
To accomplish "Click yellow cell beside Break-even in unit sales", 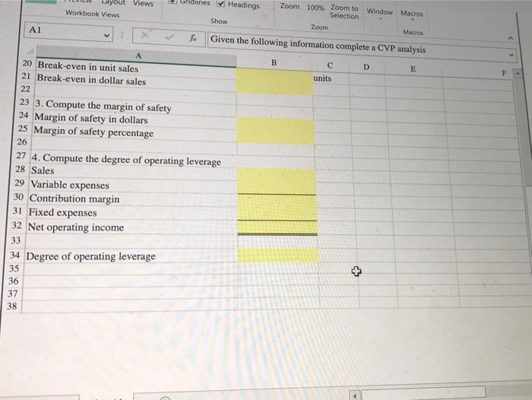I will tap(274, 75).
